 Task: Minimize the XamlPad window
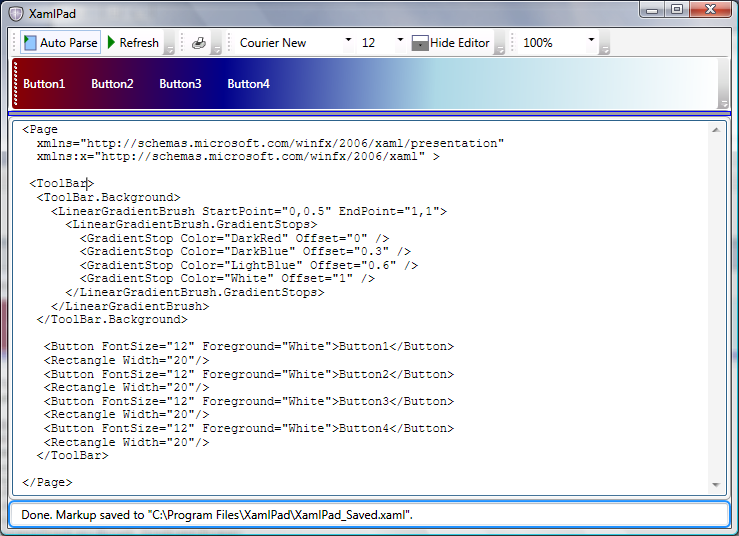tap(652, 10)
